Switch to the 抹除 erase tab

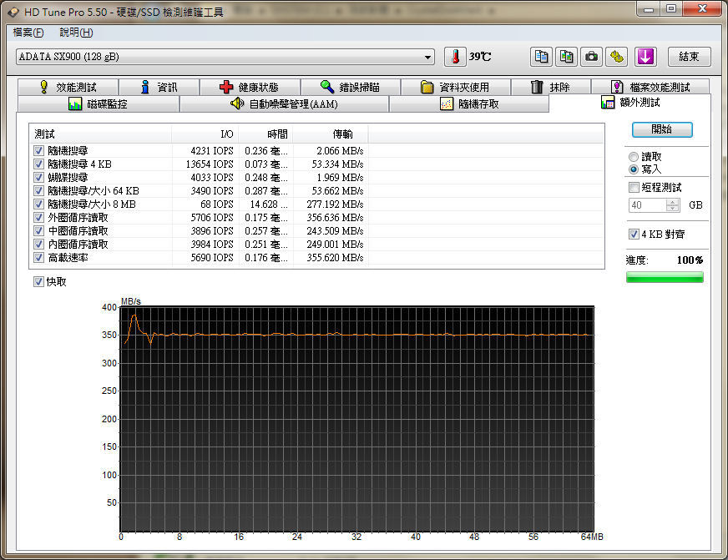click(x=551, y=88)
